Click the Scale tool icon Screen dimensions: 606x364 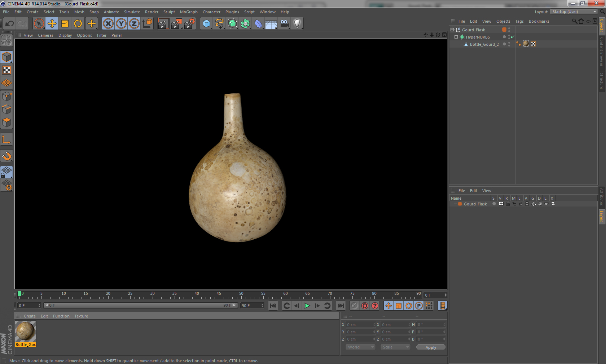click(65, 24)
